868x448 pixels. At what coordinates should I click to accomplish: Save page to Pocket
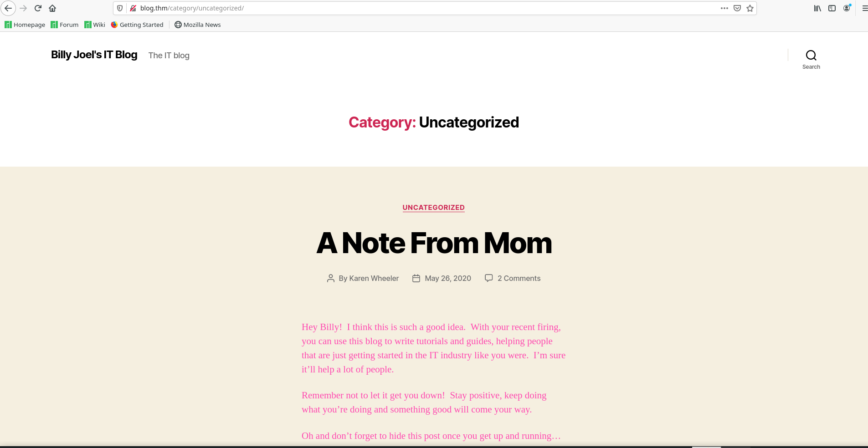[x=737, y=8]
